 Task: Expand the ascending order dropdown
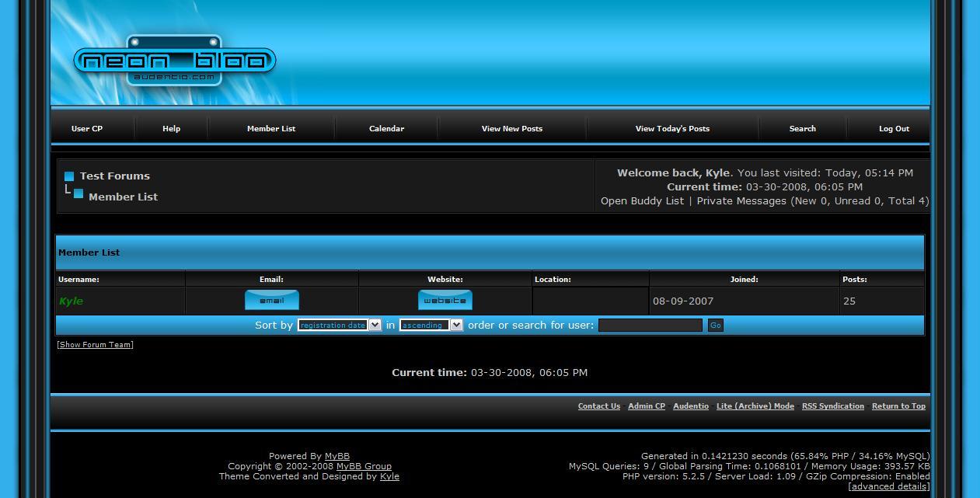pos(431,326)
